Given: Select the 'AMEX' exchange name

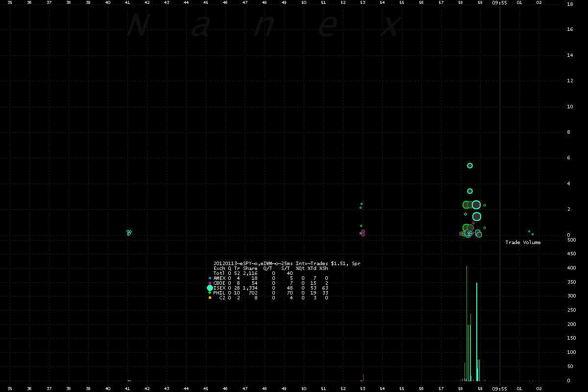Looking at the screenshot, I should [x=220, y=278].
